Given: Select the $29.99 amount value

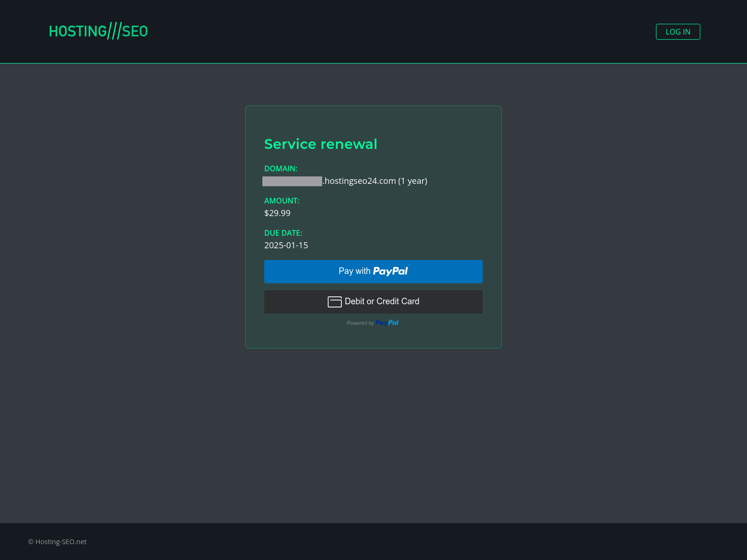Looking at the screenshot, I should point(277,213).
